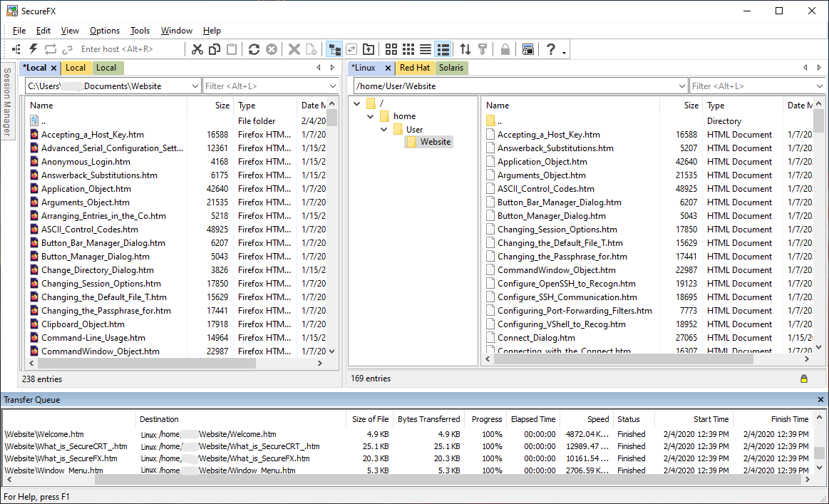Click the right tab-scroll arrow on local pane
Screen dimensions: 829x504
332,68
